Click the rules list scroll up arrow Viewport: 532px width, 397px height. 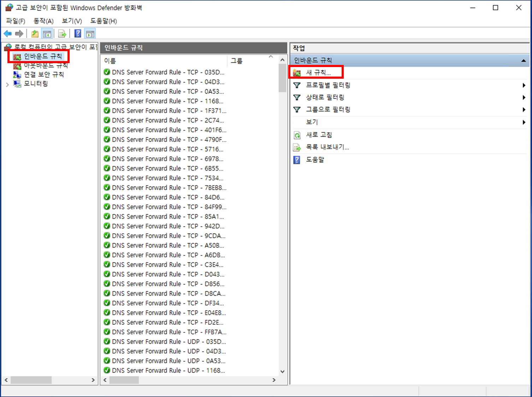point(282,60)
